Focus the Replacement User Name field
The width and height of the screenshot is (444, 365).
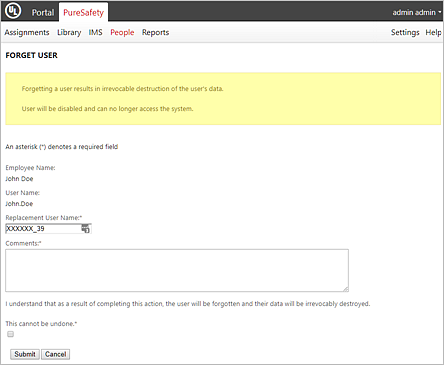(x=48, y=228)
